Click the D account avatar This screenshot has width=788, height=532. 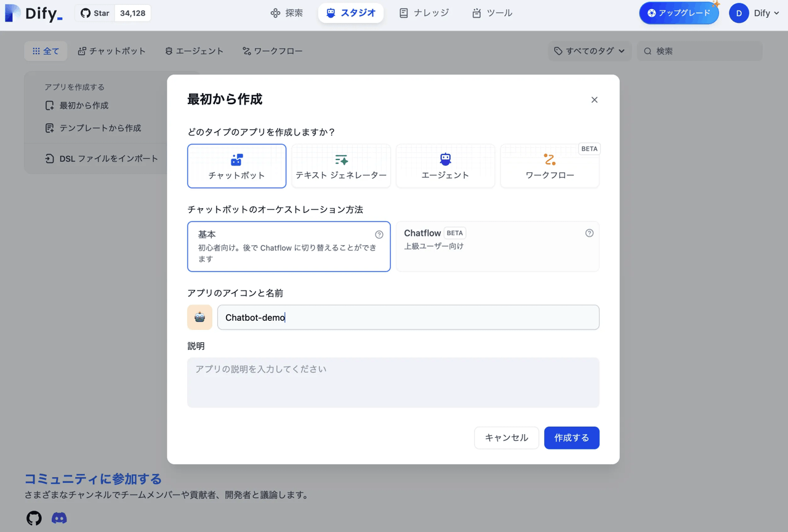point(739,13)
